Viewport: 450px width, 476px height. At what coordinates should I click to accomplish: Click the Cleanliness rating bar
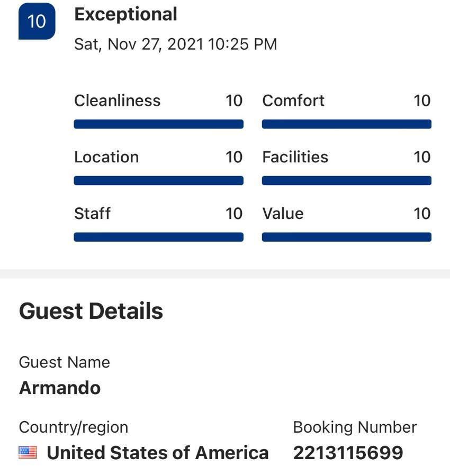[x=159, y=124]
